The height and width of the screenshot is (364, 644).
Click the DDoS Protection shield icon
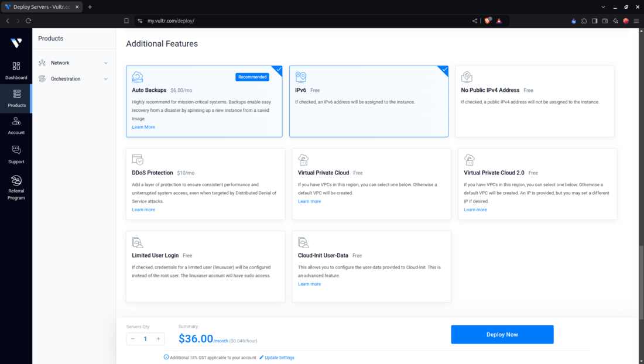click(138, 160)
